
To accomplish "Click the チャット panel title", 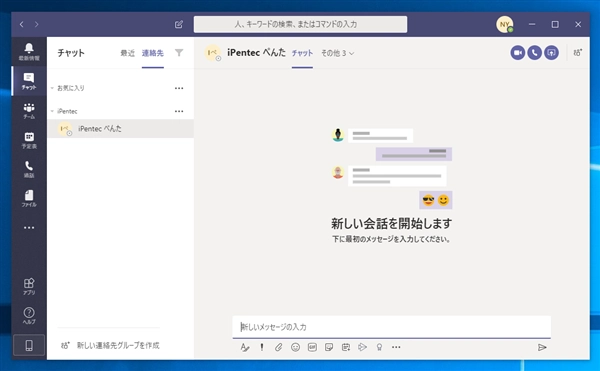I will (x=71, y=53).
